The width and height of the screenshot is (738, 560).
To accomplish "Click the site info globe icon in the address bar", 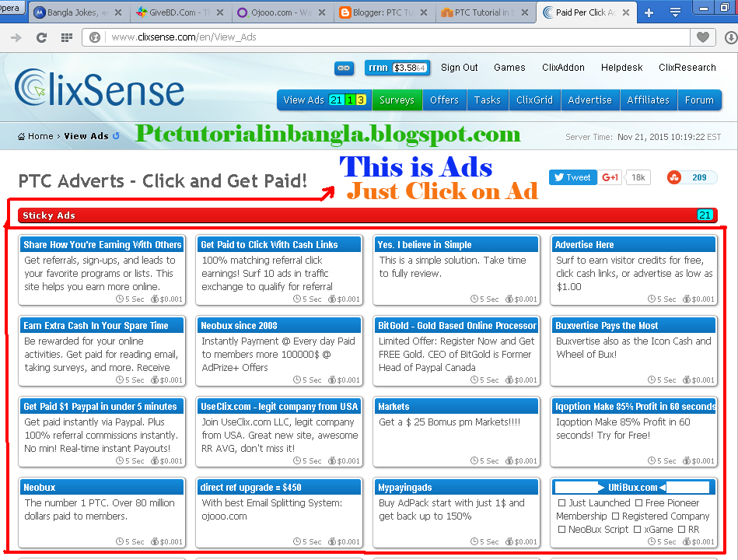I will click(x=95, y=37).
